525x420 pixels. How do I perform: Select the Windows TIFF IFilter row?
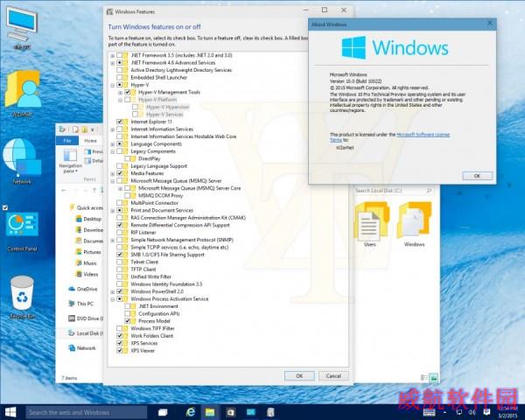152,328
